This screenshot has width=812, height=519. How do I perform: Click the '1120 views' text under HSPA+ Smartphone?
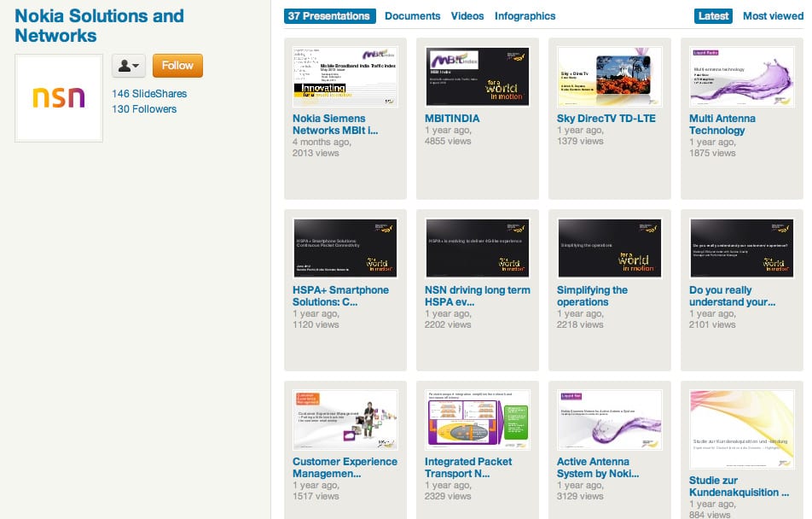click(x=316, y=324)
